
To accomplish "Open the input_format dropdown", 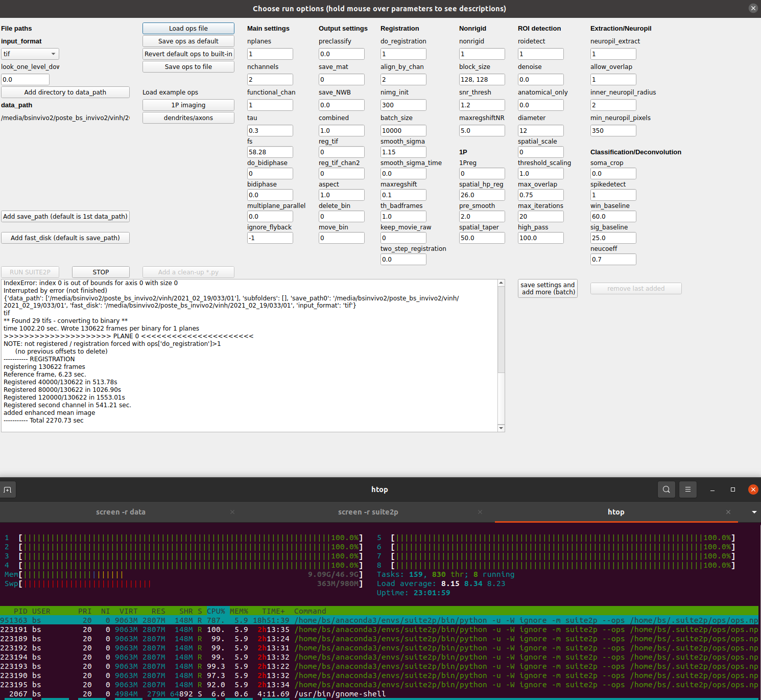I will [x=29, y=54].
